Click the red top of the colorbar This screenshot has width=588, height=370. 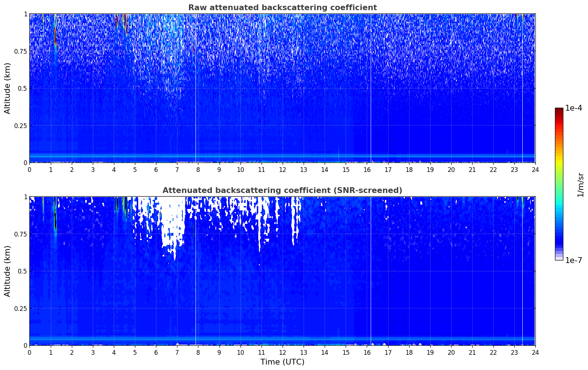pos(559,111)
